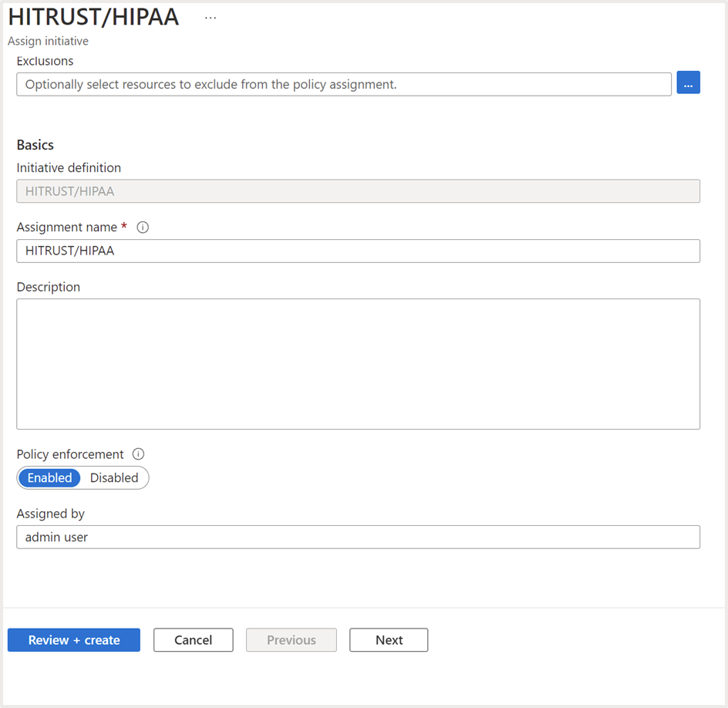Image resolution: width=728 pixels, height=708 pixels.
Task: Click the Previous button
Action: (x=291, y=640)
